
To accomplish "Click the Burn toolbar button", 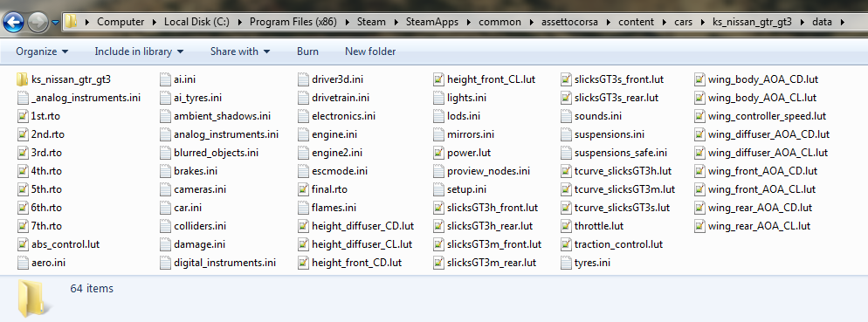I will pos(307,51).
